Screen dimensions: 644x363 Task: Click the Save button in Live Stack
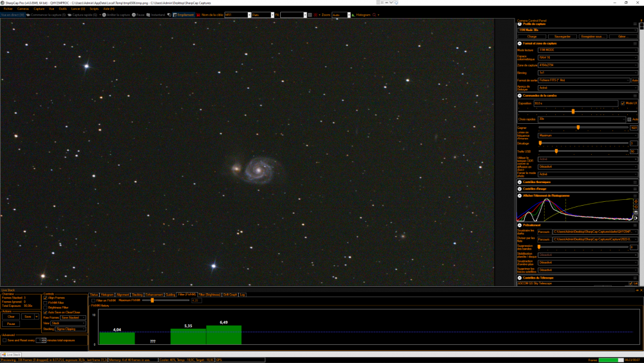click(x=28, y=317)
